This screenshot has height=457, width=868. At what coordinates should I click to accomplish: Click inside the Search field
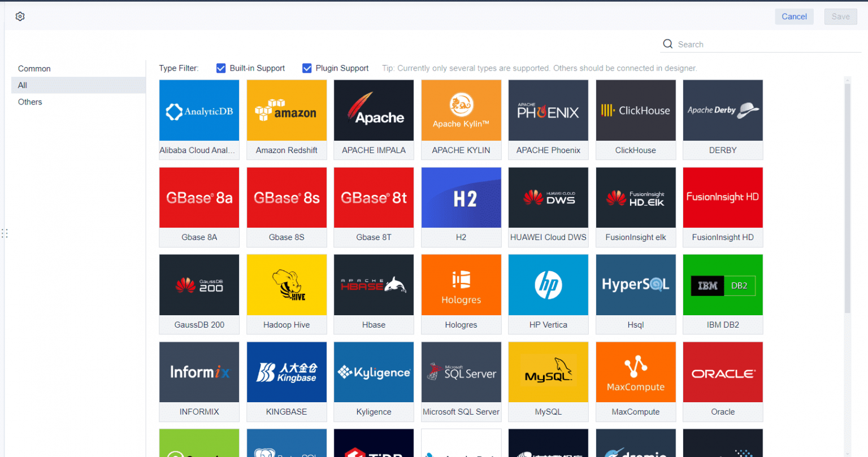(735, 44)
